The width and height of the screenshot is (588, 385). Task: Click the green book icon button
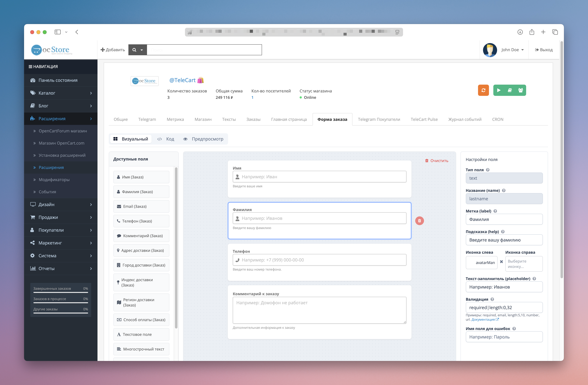click(509, 90)
